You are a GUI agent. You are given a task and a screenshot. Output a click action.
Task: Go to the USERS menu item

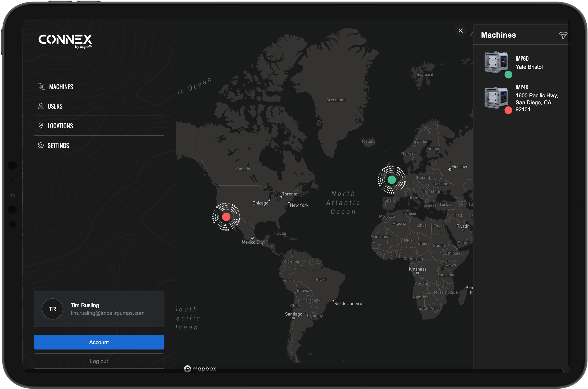pyautogui.click(x=55, y=106)
